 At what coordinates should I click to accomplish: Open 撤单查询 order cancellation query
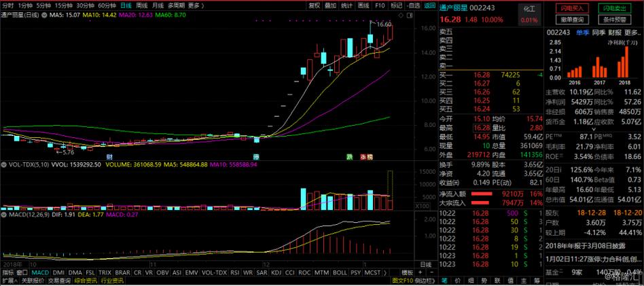(572, 19)
